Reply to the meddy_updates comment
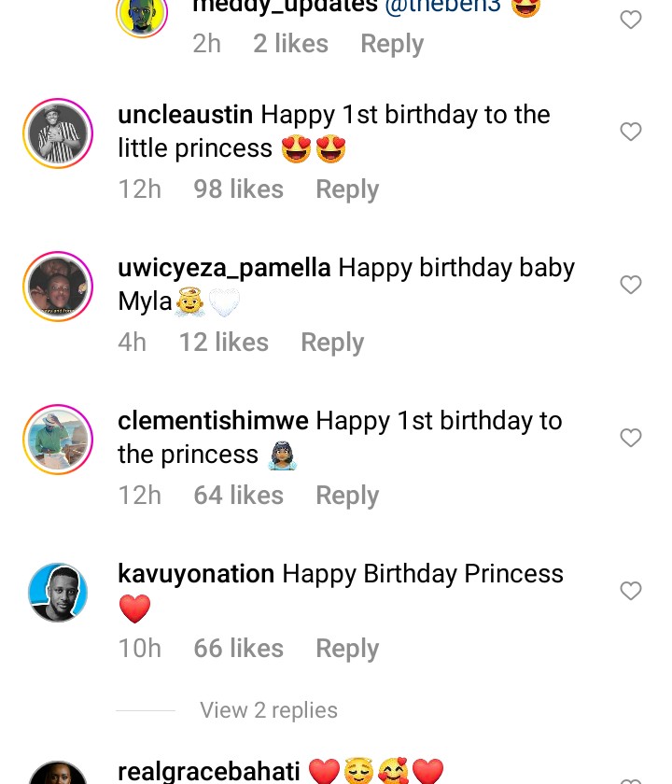Image resolution: width=672 pixels, height=784 pixels. pos(392,44)
